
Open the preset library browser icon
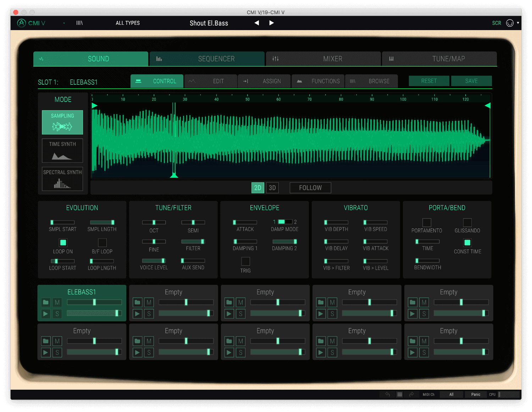[79, 23]
